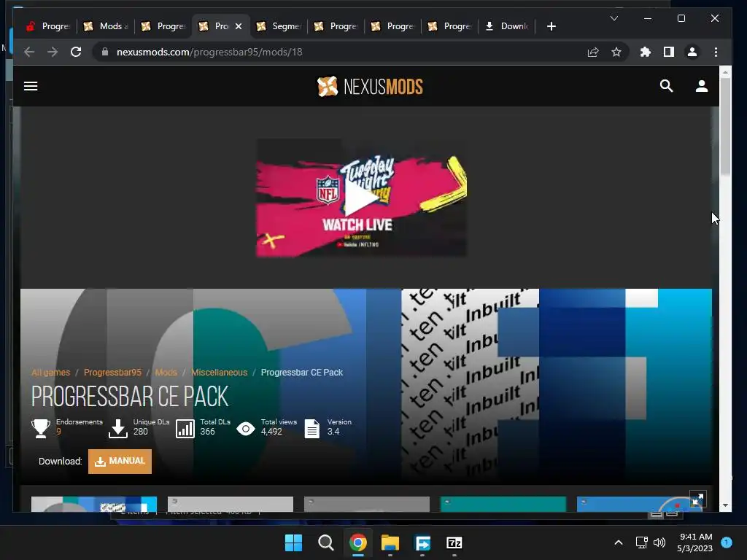The height and width of the screenshot is (560, 747).
Task: Open the Windows Start menu
Action: click(x=293, y=542)
